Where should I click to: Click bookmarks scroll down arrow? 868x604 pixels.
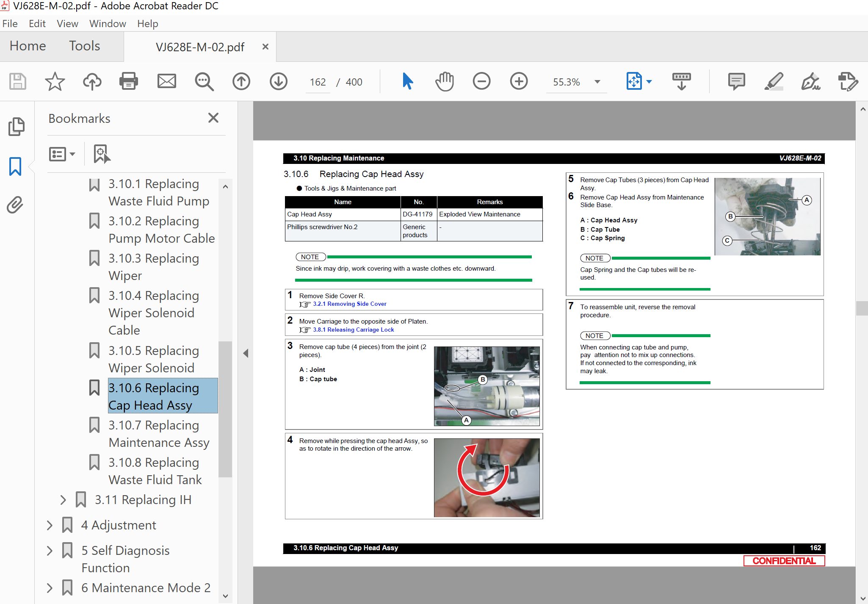(x=225, y=596)
